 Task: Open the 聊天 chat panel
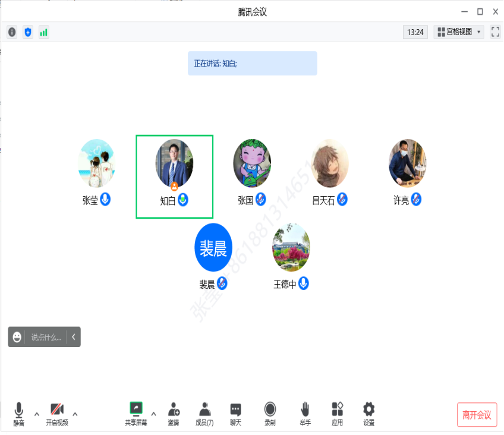pyautogui.click(x=236, y=413)
